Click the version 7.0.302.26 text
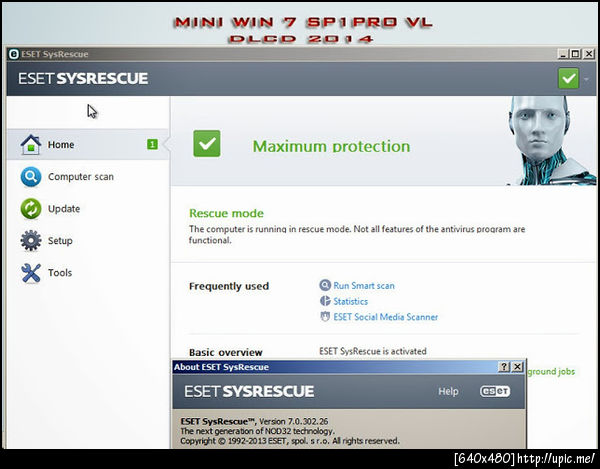This screenshot has height=469, width=600. [x=294, y=421]
